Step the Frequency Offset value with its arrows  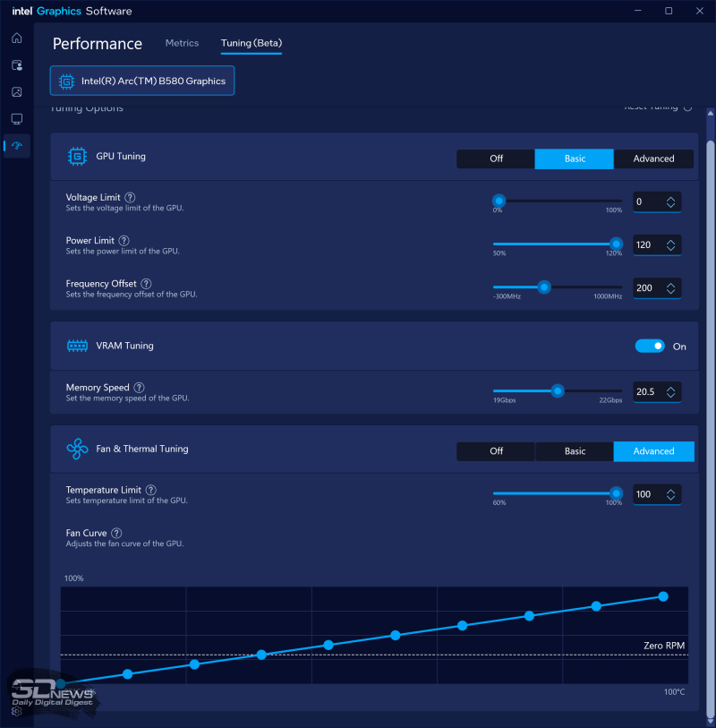click(x=670, y=288)
